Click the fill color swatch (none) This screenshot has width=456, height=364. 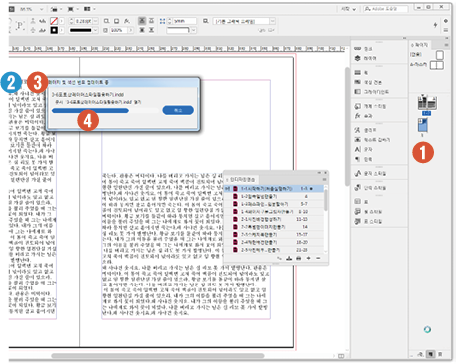(x=54, y=21)
